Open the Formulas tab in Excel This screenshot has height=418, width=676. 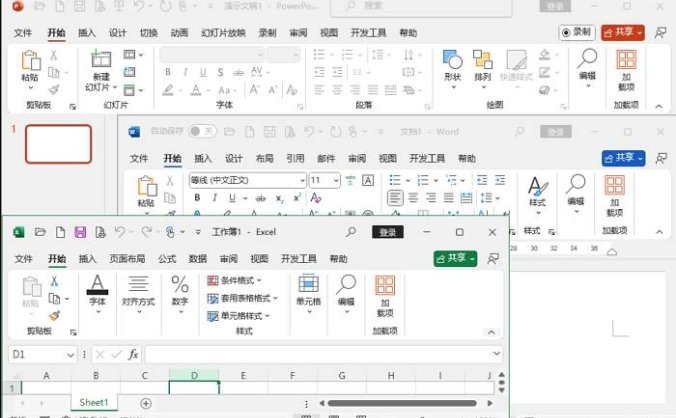pyautogui.click(x=167, y=259)
